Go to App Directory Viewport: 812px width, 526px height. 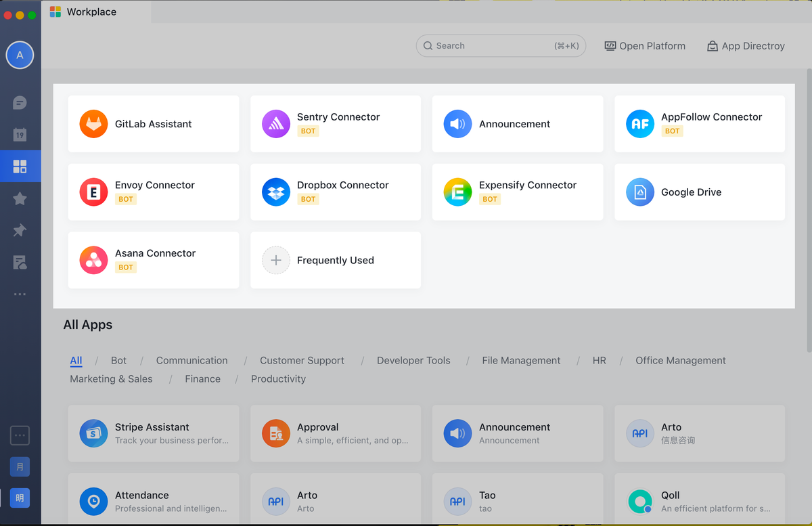[746, 46]
